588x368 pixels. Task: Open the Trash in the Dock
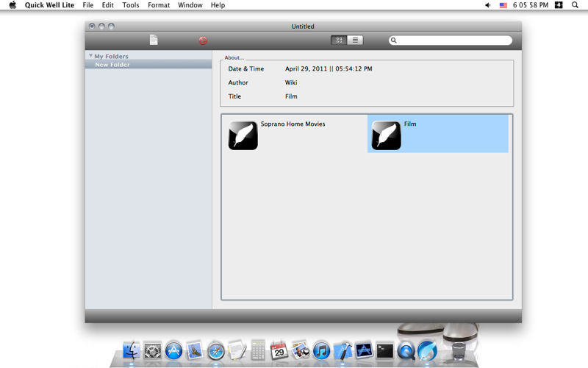click(x=458, y=351)
